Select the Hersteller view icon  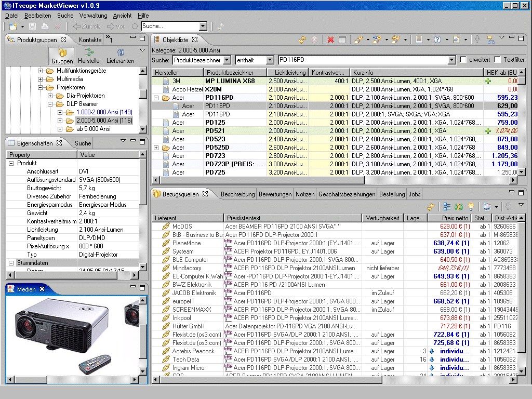(89, 56)
